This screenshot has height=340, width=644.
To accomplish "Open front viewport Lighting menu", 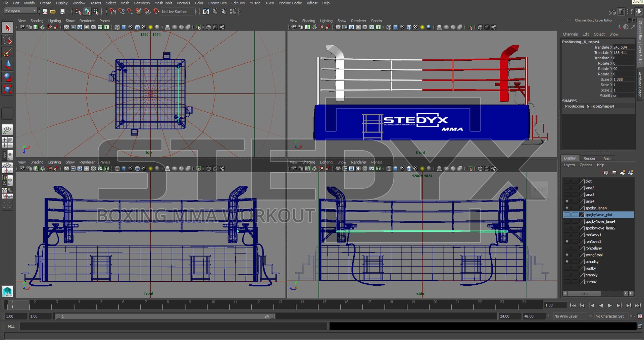I will click(54, 162).
